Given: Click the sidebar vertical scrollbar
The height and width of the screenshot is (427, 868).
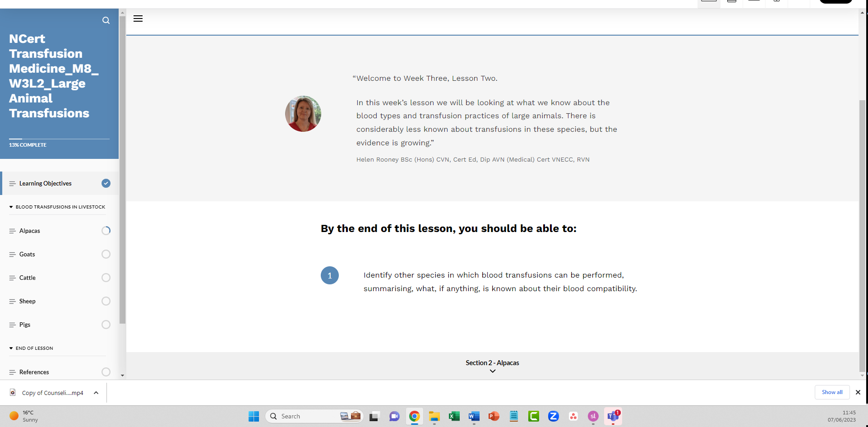Looking at the screenshot, I should tap(122, 169).
